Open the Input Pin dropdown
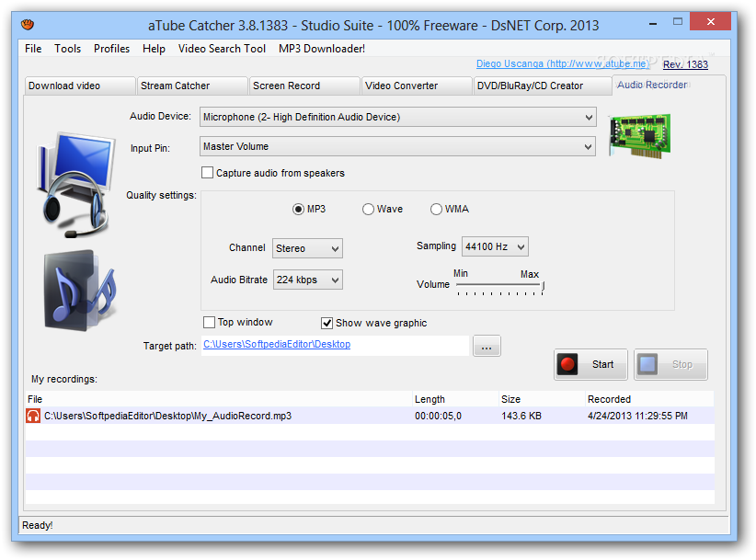 pos(397,146)
